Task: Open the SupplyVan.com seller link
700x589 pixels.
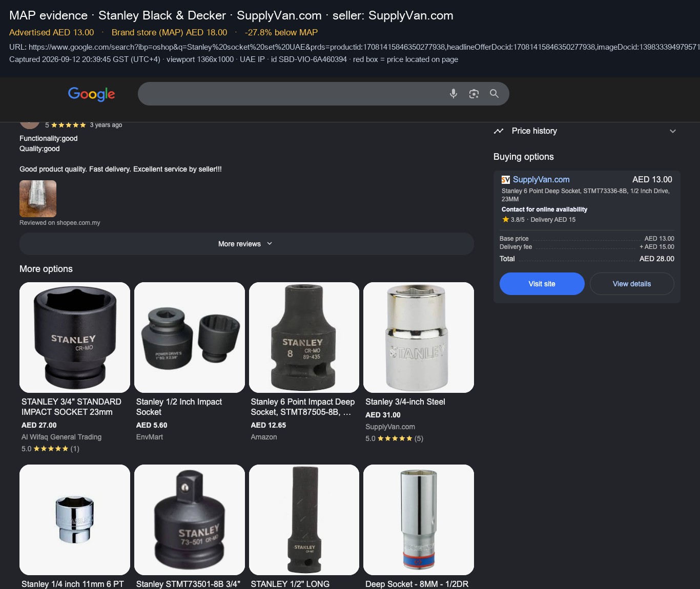Action: 541,180
